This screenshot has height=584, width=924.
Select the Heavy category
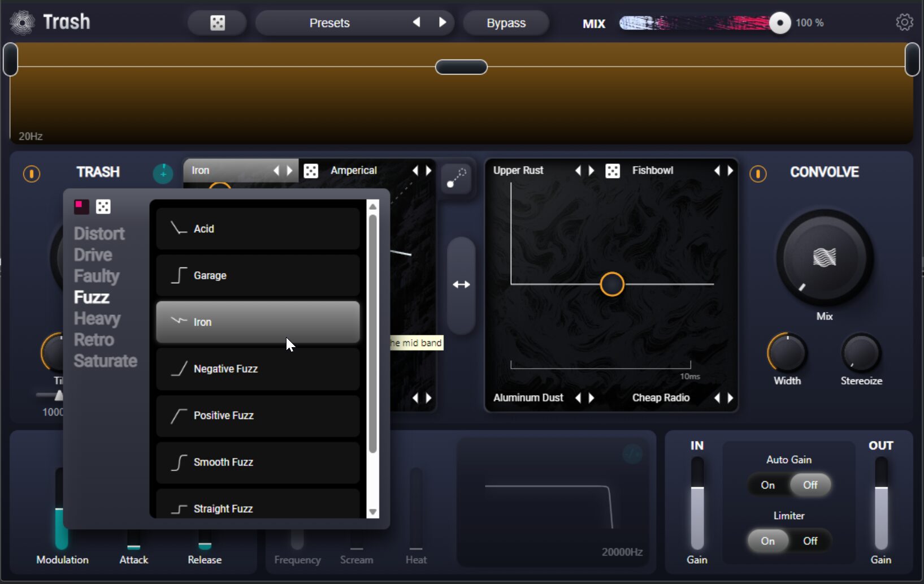(97, 318)
